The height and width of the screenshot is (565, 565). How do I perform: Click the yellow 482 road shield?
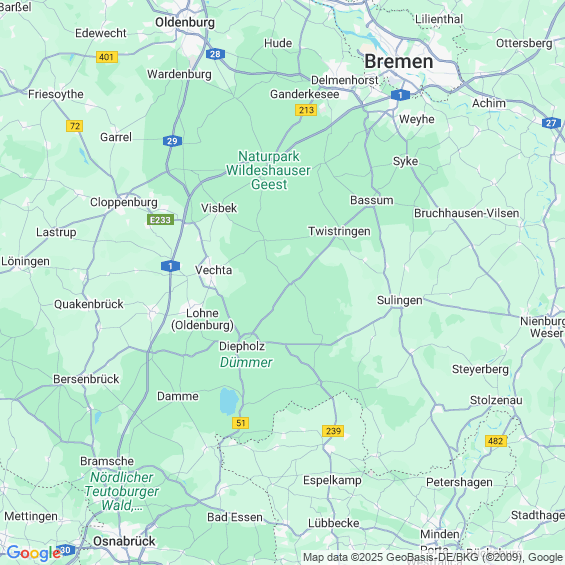tap(496, 441)
